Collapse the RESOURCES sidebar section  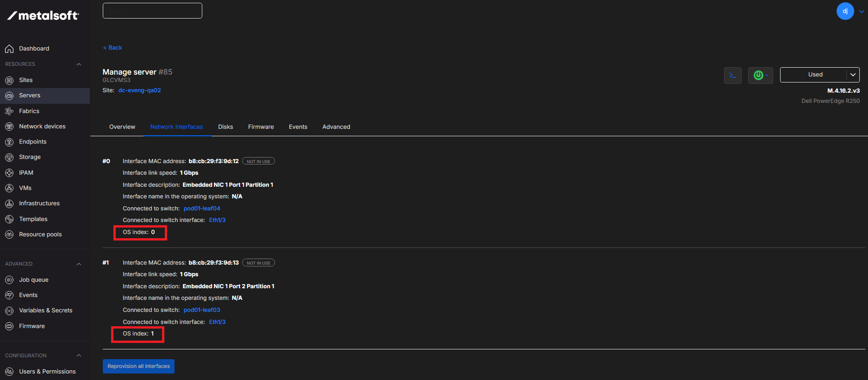click(x=79, y=64)
